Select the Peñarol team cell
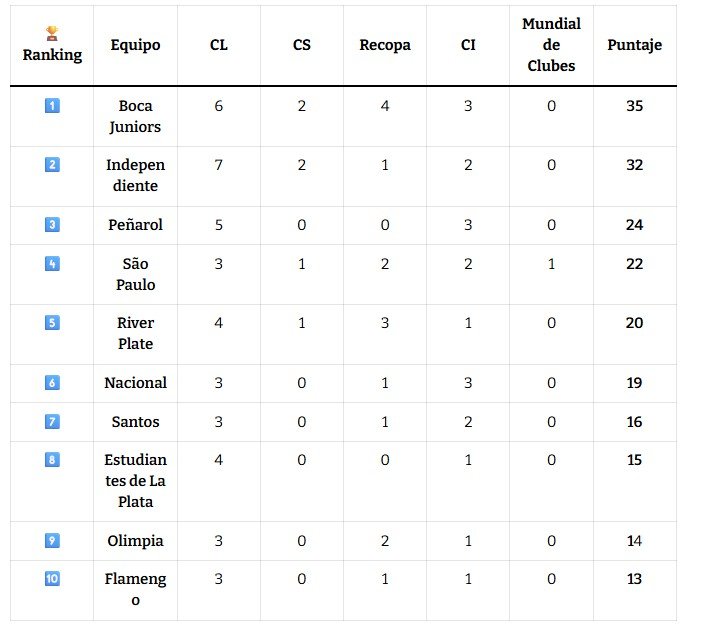Viewport: 707px width, 637px height. (135, 225)
